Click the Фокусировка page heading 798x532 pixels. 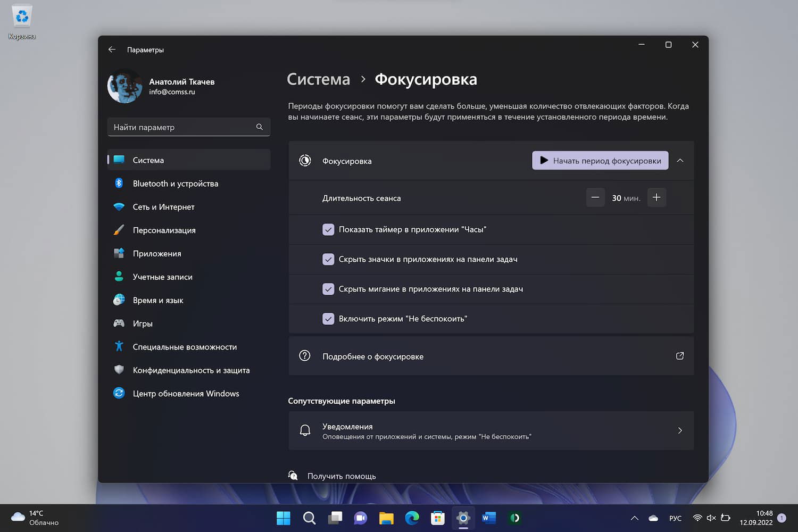[x=426, y=79]
